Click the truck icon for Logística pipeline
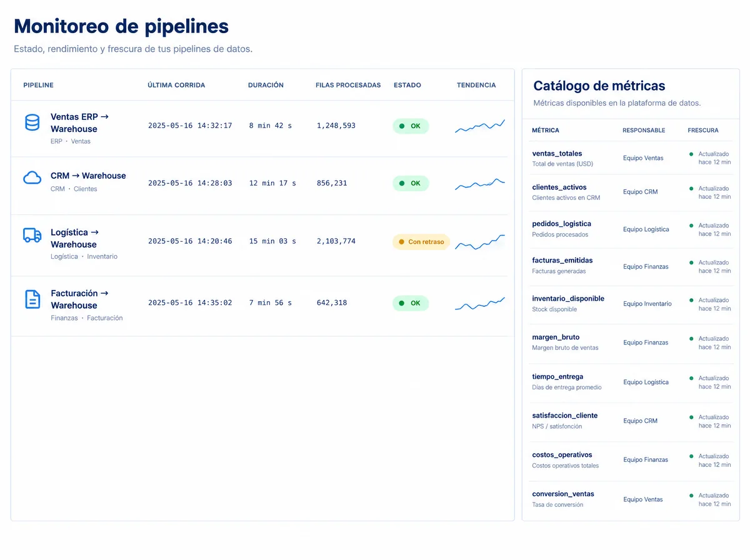 [32, 236]
